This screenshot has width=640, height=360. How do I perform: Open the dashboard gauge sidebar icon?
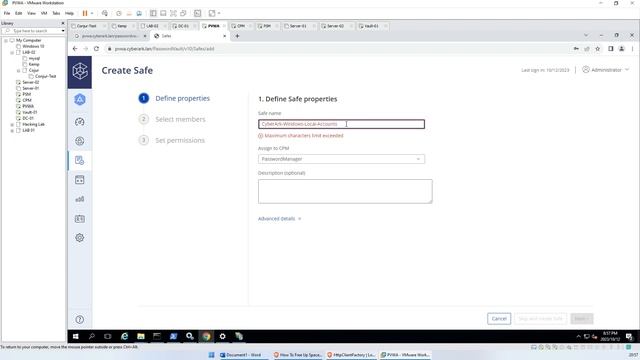[x=80, y=122]
